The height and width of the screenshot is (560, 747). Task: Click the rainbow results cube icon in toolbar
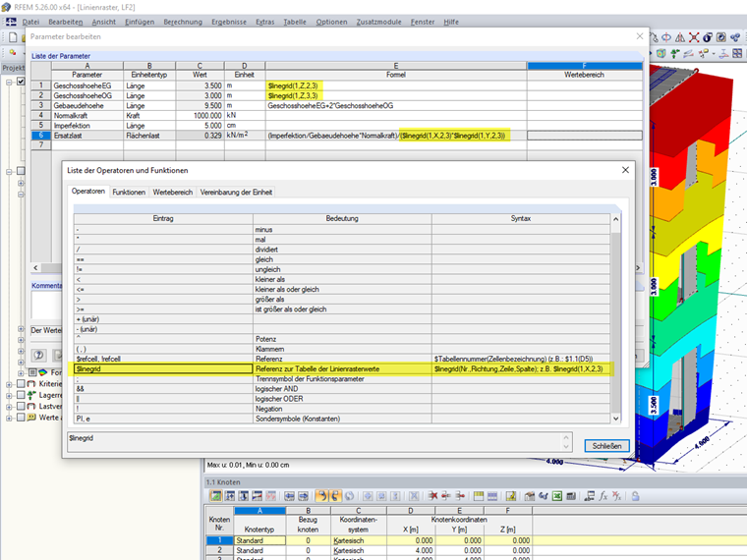(x=661, y=53)
